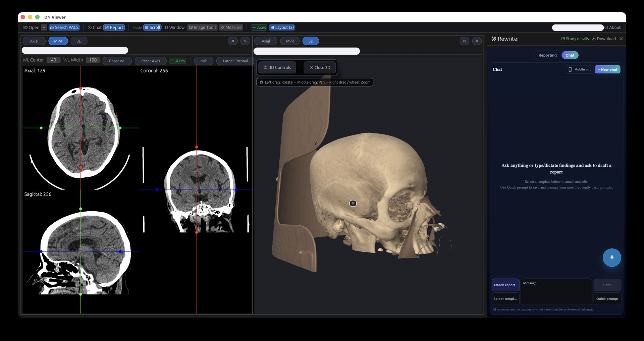
Task: Click the round menu icon on skull
Action: pyautogui.click(x=353, y=204)
